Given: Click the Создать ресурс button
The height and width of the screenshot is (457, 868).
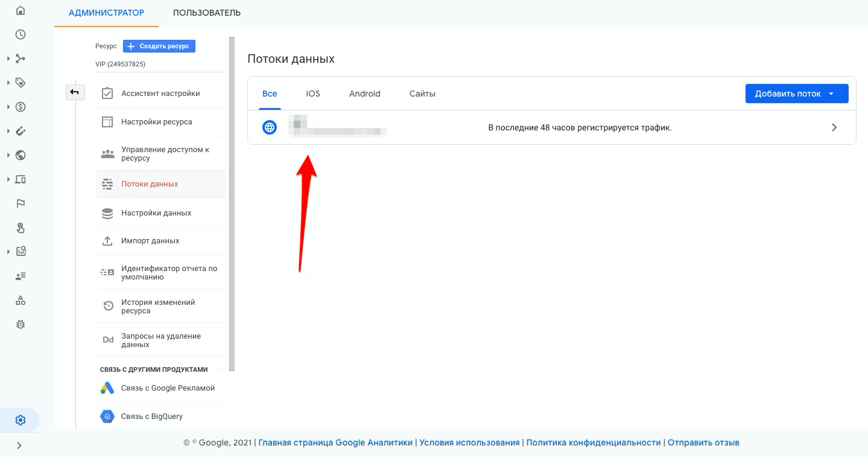Looking at the screenshot, I should 159,46.
